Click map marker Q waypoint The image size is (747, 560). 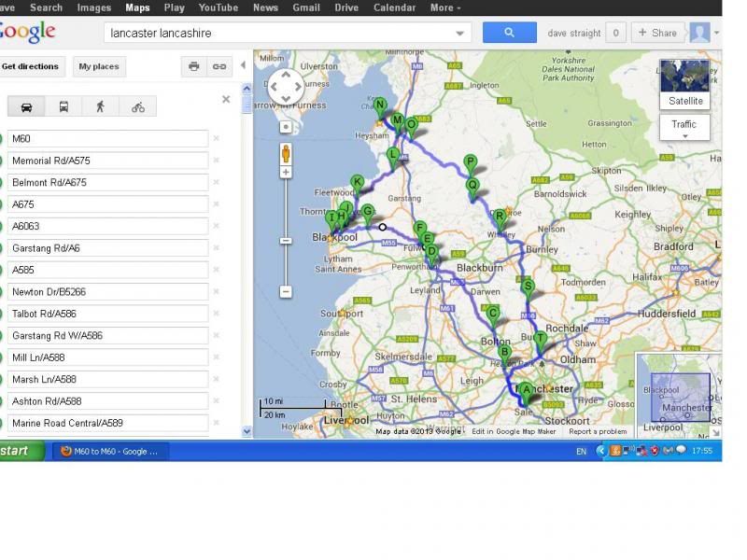point(472,189)
